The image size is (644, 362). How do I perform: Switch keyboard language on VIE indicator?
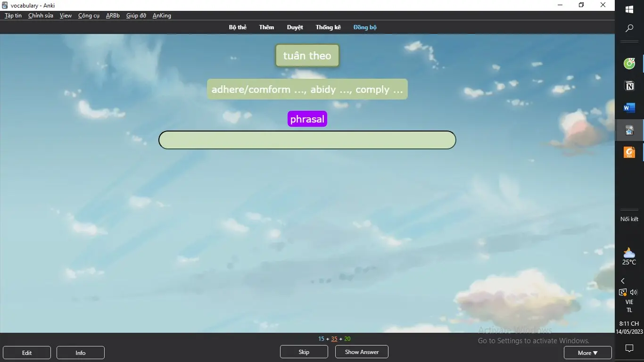(x=629, y=305)
